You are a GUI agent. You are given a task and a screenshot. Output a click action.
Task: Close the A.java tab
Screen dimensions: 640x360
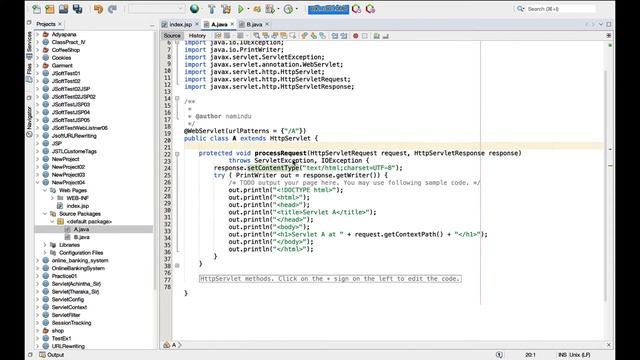(x=232, y=24)
